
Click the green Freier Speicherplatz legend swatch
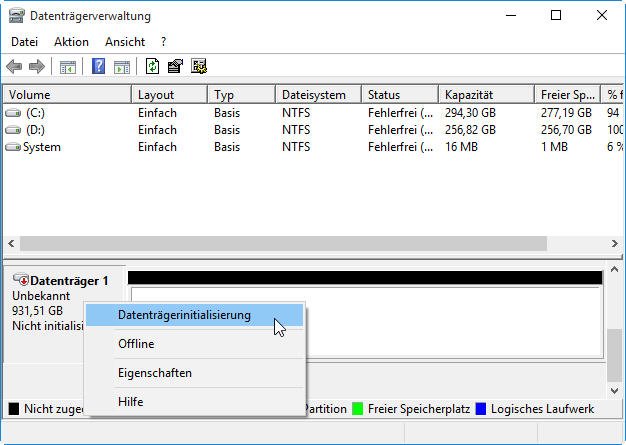tap(358, 409)
